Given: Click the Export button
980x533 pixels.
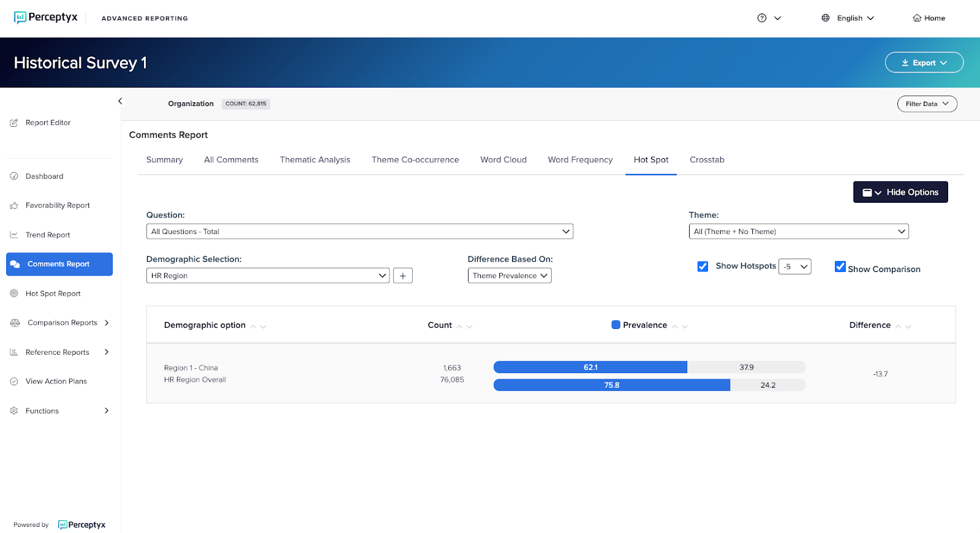Looking at the screenshot, I should point(924,62).
